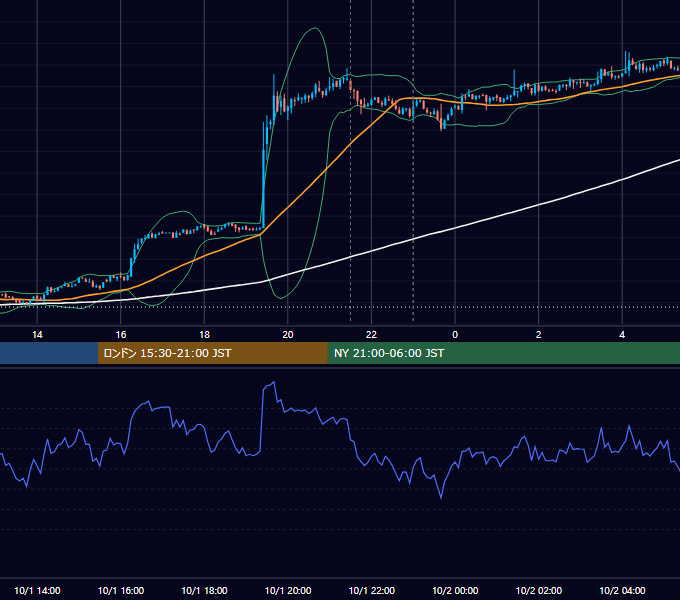Viewport: 680px width, 600px height.
Task: Select the 20 hour axis label
Action: coord(288,335)
